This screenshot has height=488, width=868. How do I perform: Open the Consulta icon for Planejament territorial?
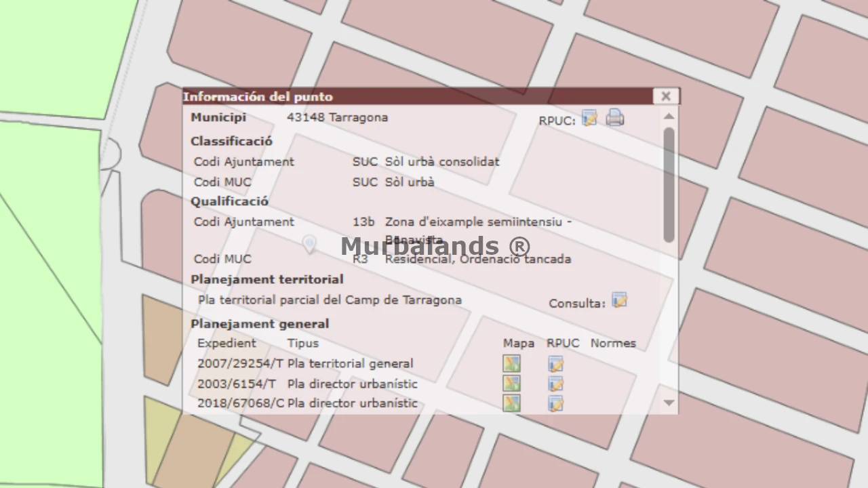[x=619, y=300]
